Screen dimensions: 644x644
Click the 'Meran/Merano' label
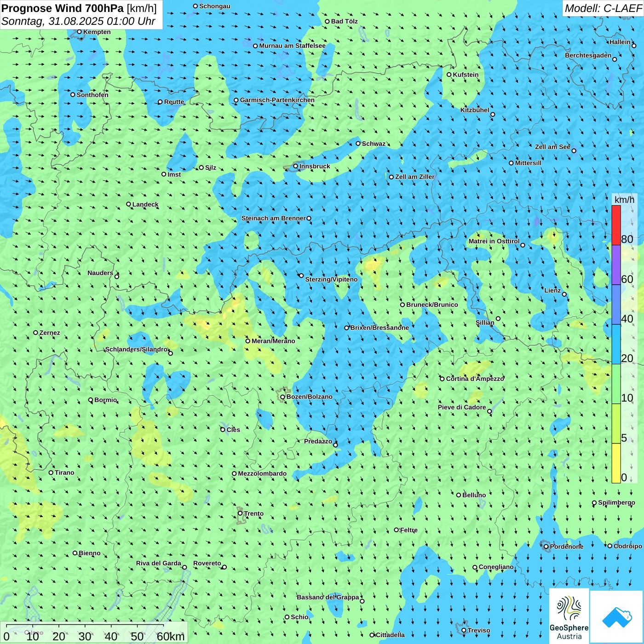pos(273,341)
